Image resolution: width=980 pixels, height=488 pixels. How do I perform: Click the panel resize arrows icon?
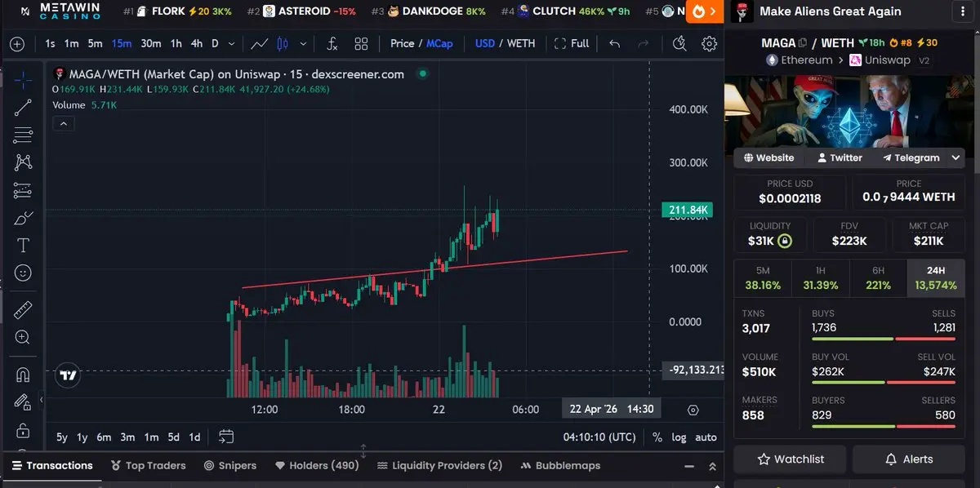pyautogui.click(x=363, y=450)
